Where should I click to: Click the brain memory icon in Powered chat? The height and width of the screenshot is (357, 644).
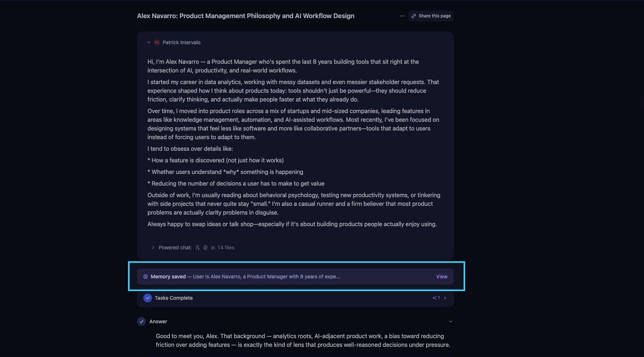tap(205, 248)
